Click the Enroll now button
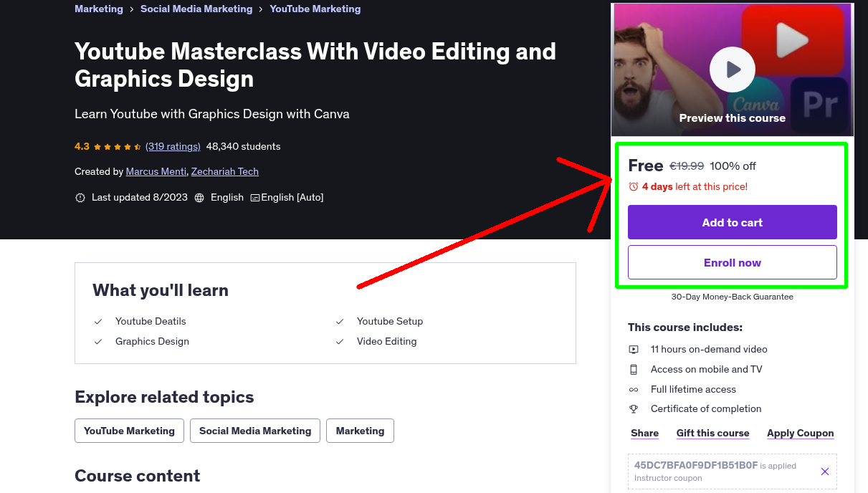Screen dimensions: 868x493 [x=732, y=262]
